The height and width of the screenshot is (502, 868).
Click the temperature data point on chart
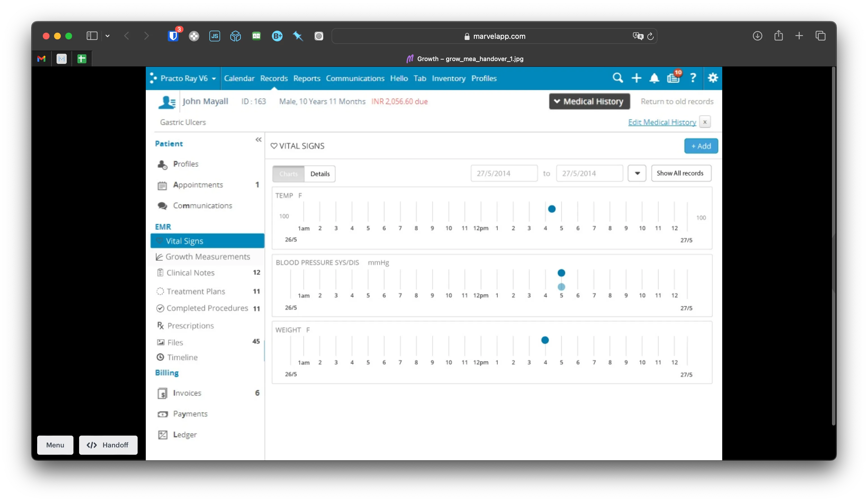coord(551,209)
